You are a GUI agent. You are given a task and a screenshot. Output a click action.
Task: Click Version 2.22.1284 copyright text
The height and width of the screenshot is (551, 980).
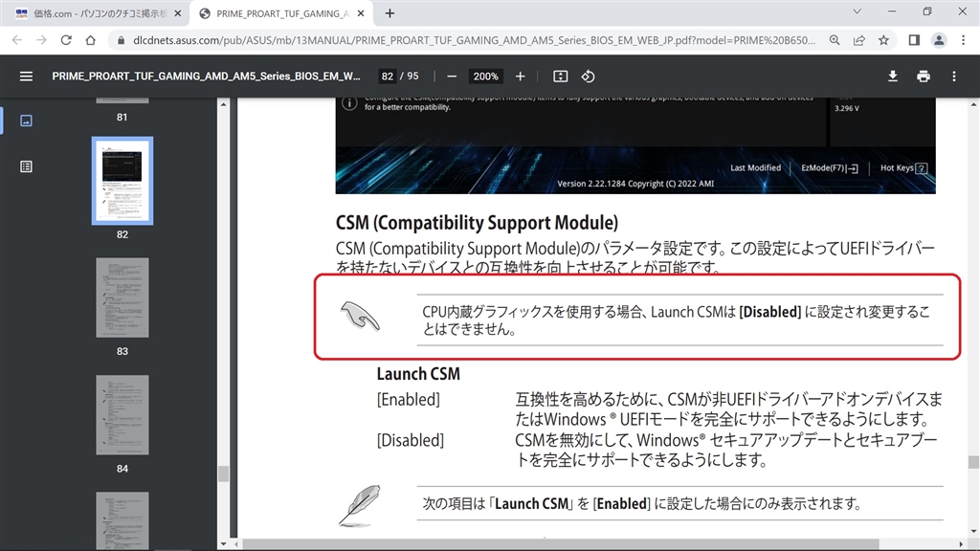pos(635,184)
